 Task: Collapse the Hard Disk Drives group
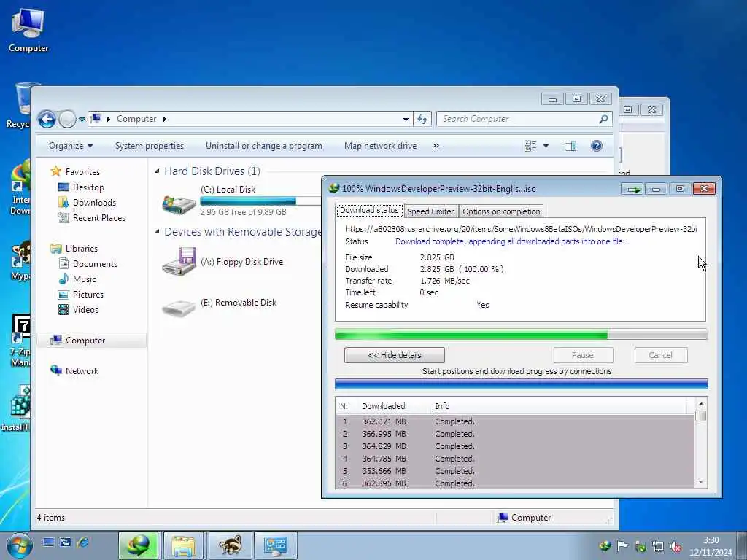pyautogui.click(x=158, y=171)
